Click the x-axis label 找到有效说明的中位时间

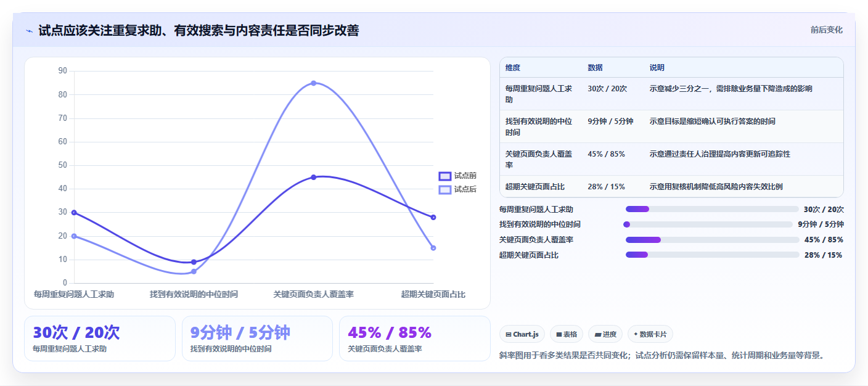point(194,295)
